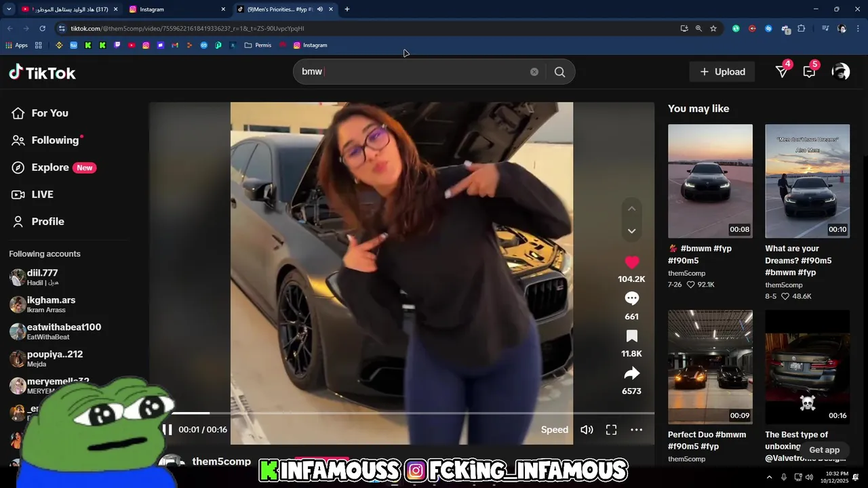Share the video with the arrow icon
Viewport: 868px width, 488px height.
631,373
